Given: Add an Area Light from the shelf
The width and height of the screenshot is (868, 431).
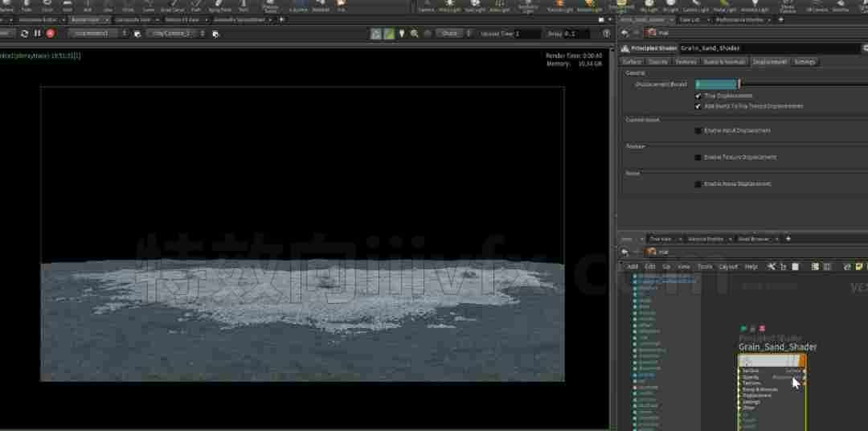Looking at the screenshot, I should (499, 5).
